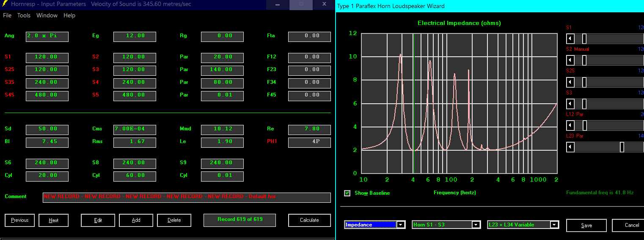Click the S9 field showing 240.00
The width and height of the screenshot is (644, 240).
[222, 163]
